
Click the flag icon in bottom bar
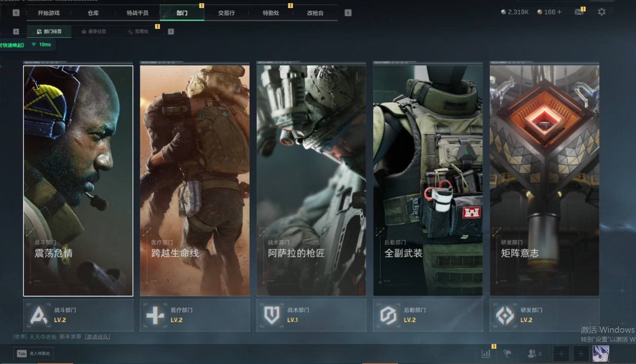(507, 354)
